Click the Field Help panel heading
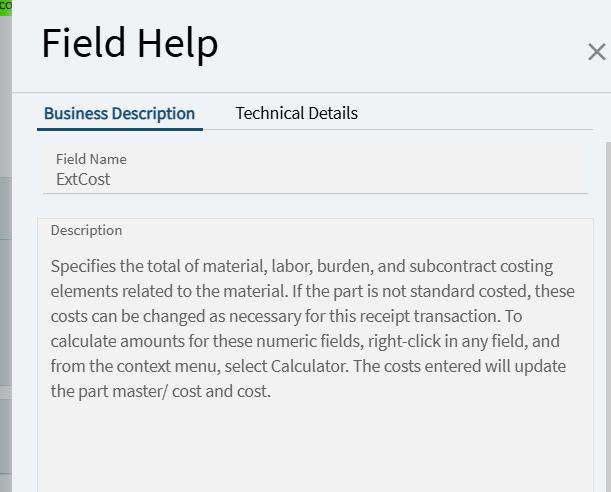Viewport: 611px width, 492px height. (129, 44)
